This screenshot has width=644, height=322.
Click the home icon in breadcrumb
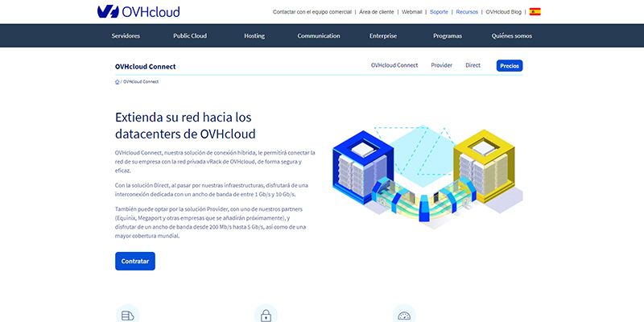click(x=118, y=81)
